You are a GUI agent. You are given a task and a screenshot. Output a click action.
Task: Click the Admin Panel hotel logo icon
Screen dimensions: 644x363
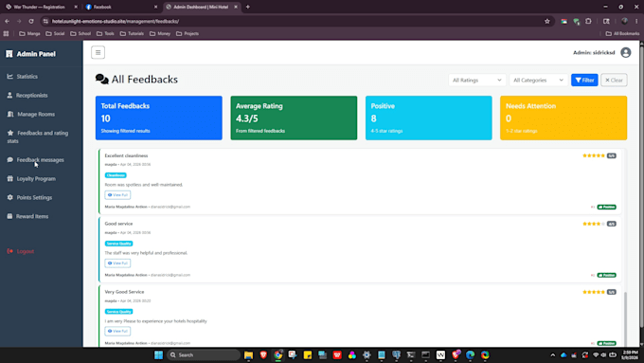click(9, 54)
